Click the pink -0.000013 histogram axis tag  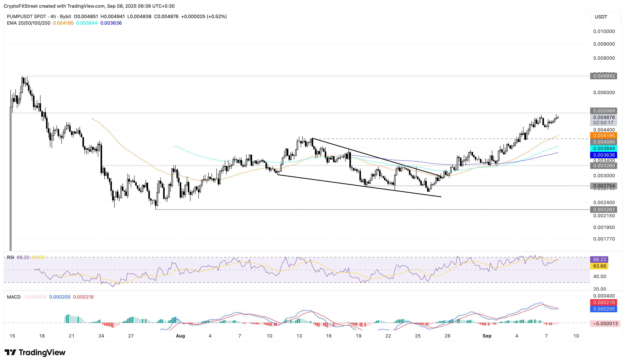(605, 324)
